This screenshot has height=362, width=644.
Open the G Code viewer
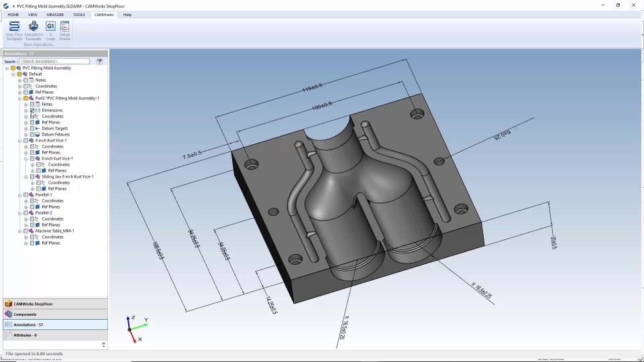(50, 31)
